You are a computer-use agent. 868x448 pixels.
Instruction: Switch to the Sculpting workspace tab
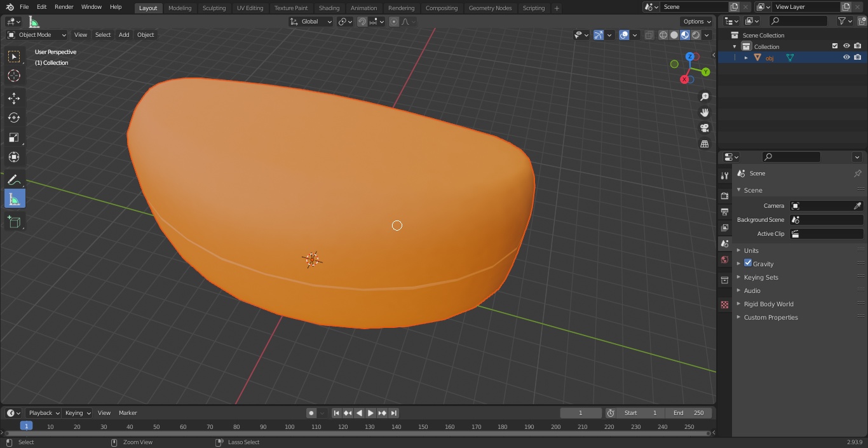(214, 8)
